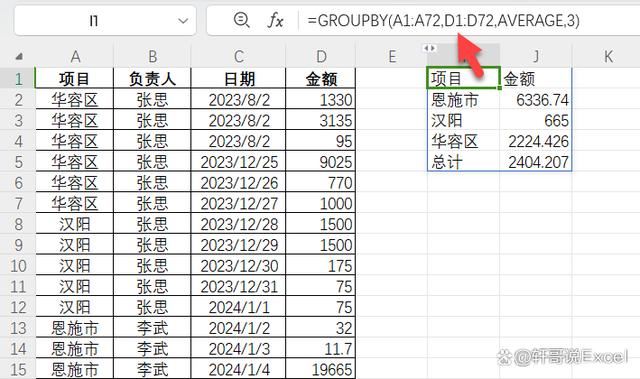This screenshot has height=379, width=640.
Task: Expand the Name Box dropdown arrow
Action: click(183, 21)
